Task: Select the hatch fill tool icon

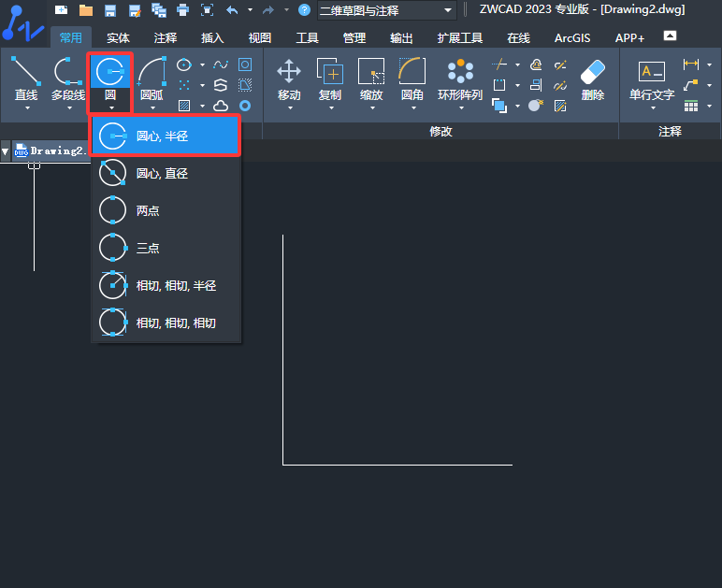Action: pyautogui.click(x=184, y=106)
